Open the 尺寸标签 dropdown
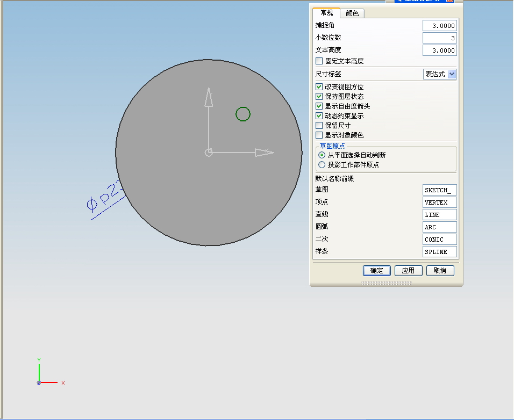The height and width of the screenshot is (420, 514). 440,74
